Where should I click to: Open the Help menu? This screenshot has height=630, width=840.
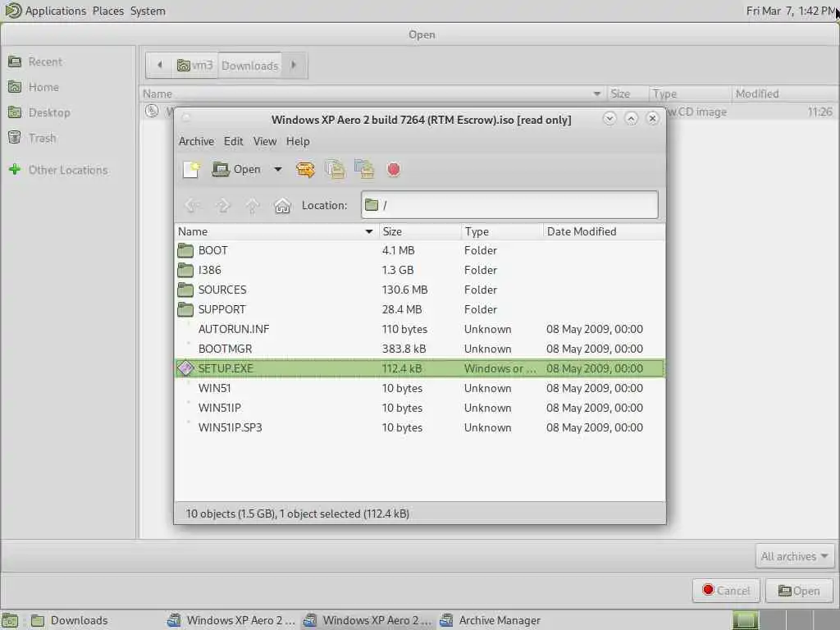pos(298,141)
